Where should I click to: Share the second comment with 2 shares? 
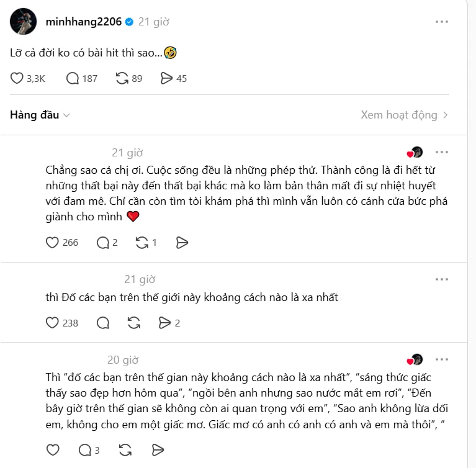coord(164,323)
